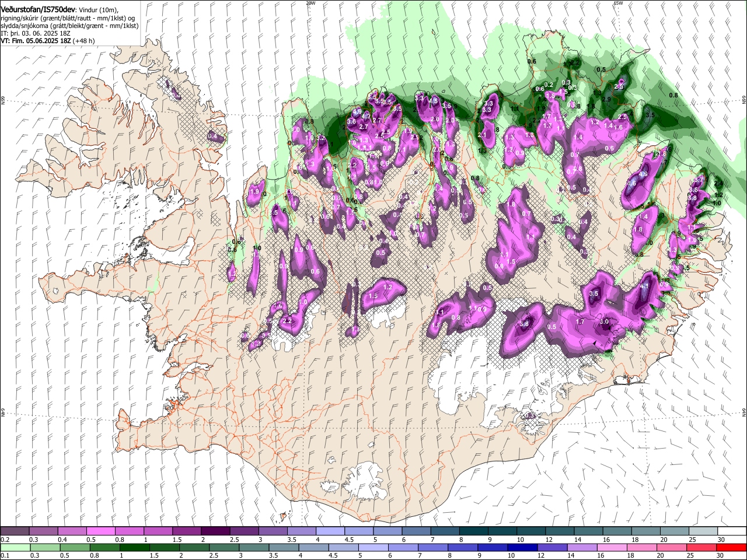The width and height of the screenshot is (747, 560).
Task: Click the '0.2' label starting the upper scale
Action: pos(5,539)
